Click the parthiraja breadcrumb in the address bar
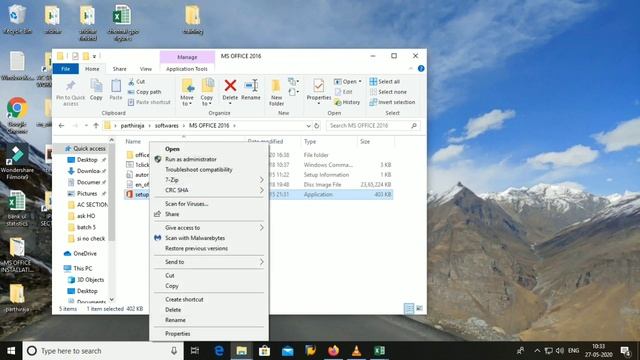The image size is (640, 360). [x=132, y=126]
